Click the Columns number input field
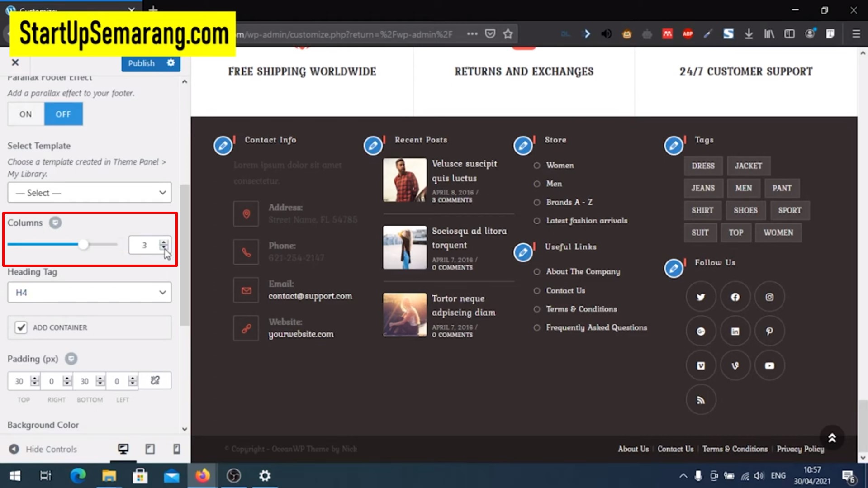868x488 pixels. pyautogui.click(x=144, y=245)
